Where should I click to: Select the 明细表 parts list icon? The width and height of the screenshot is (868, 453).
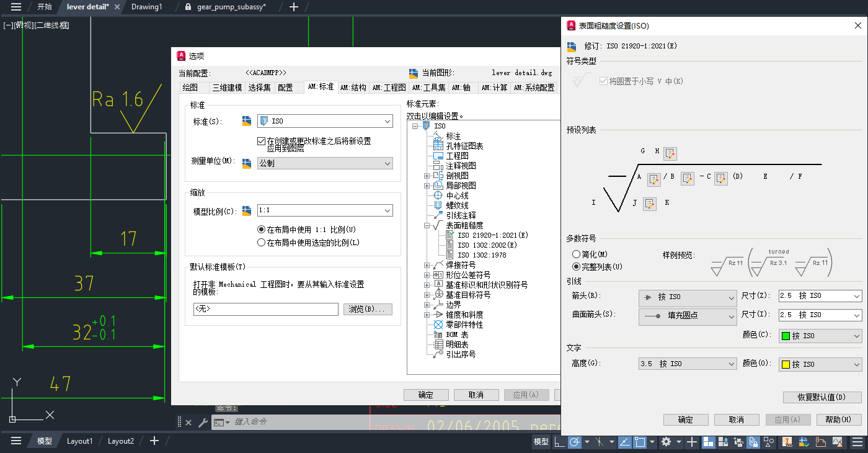[438, 344]
